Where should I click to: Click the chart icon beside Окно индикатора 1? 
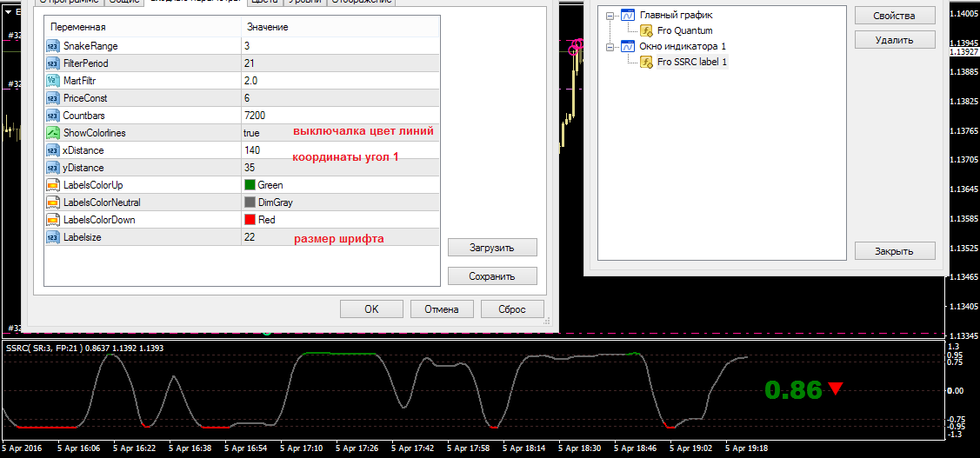pyautogui.click(x=628, y=46)
